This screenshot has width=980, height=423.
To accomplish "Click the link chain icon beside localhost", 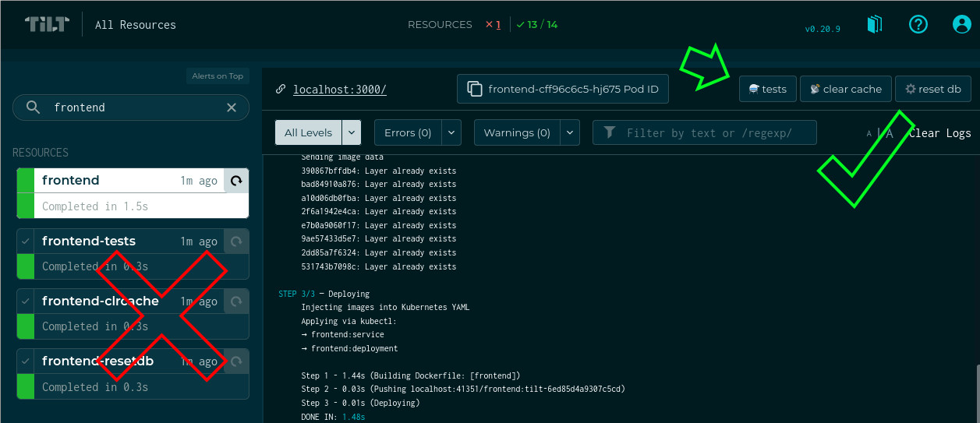I will pyautogui.click(x=281, y=90).
